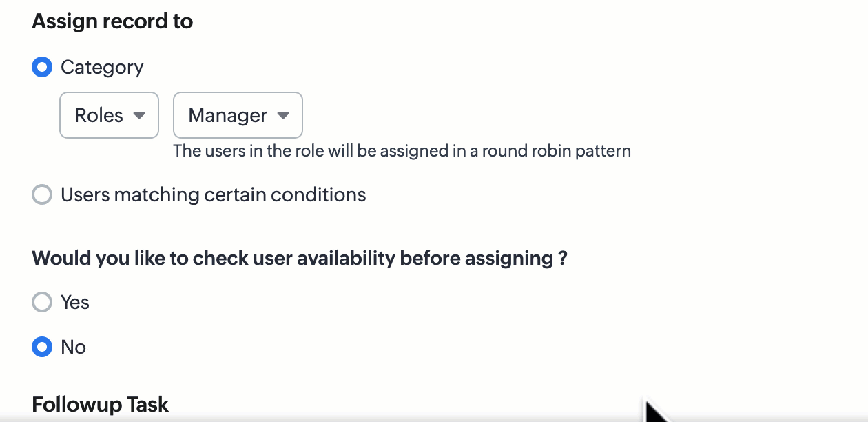The image size is (868, 422).
Task: Choose the 'Users matching certain conditions' radio button
Action: 42,195
